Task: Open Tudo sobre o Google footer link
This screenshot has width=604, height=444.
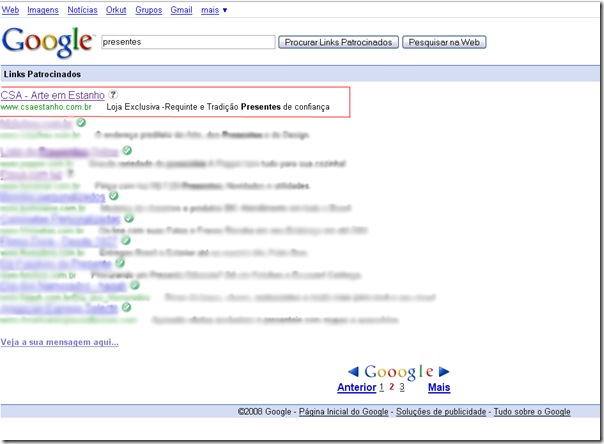Action: [x=532, y=412]
